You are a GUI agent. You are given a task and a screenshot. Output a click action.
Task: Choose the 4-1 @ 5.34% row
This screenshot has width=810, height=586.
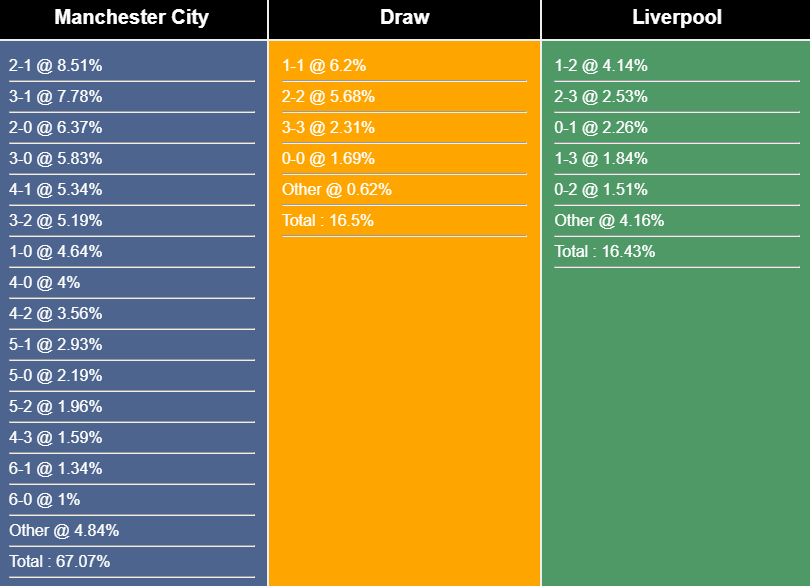[x=56, y=190]
